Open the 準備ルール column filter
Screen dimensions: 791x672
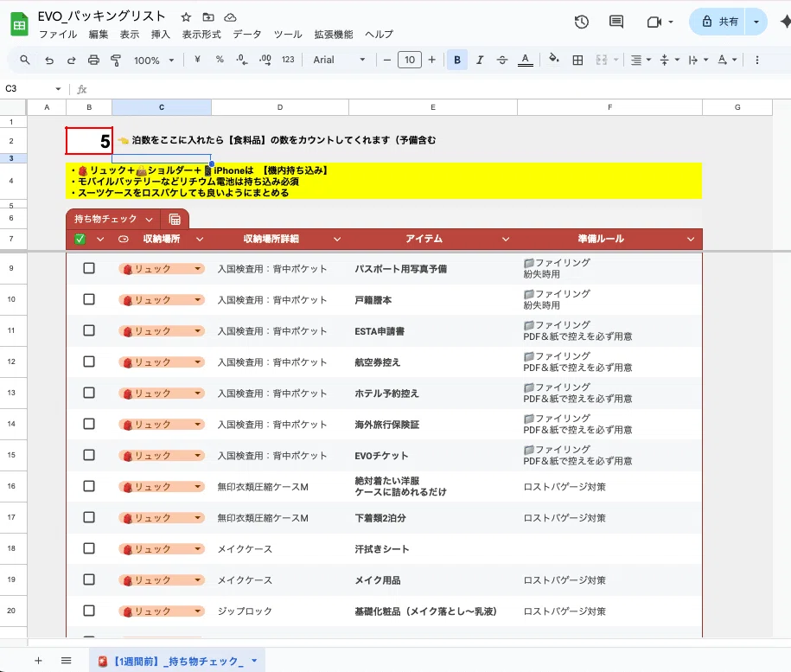point(691,239)
